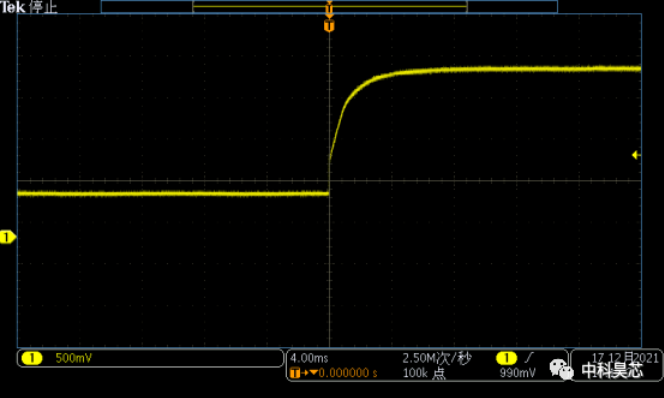Viewport: 664px width, 398px height.
Task: Click the orange trigger position marker T
Action: (329, 25)
